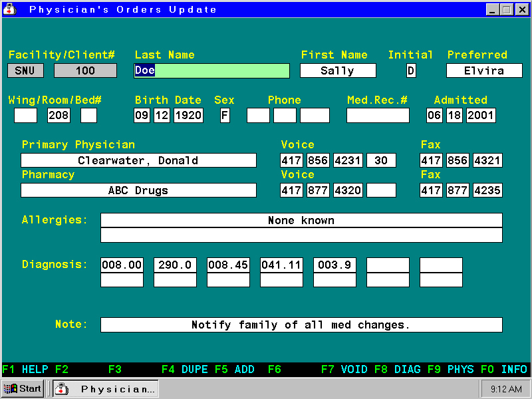Click the physician voice number field 4231

point(348,160)
